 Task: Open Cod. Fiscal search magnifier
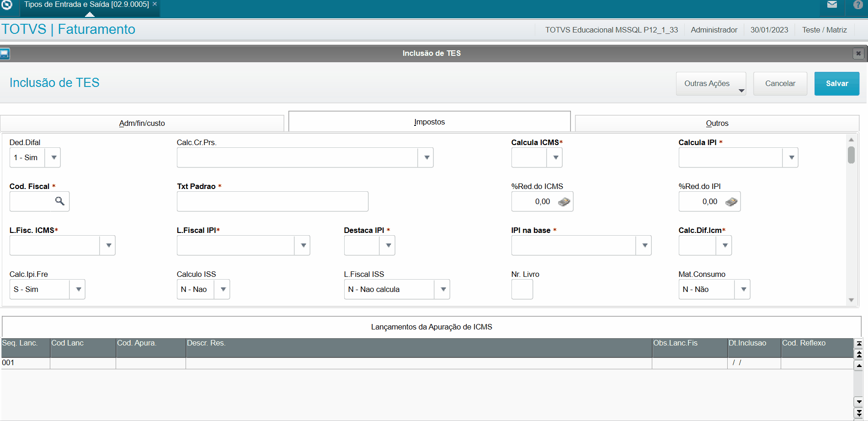pos(60,201)
